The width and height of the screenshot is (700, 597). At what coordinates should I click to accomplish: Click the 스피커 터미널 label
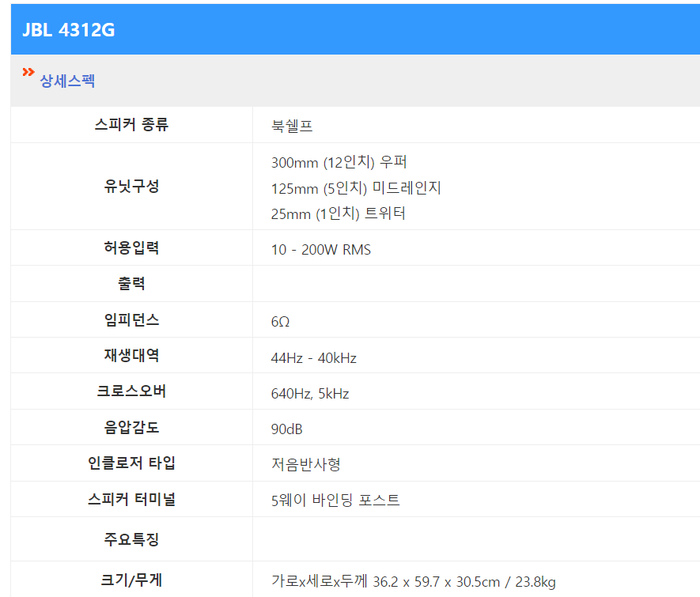click(x=132, y=499)
